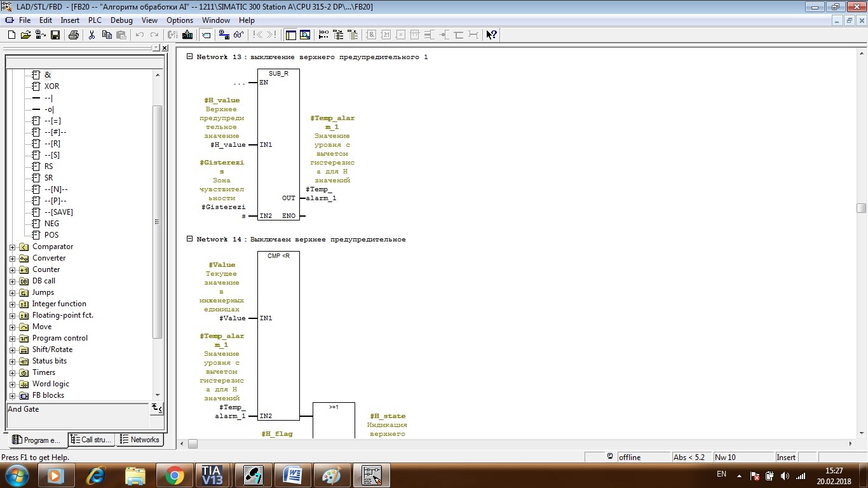Screen dimensions: 868x488
Task: Expand the Timers folder
Action: [x=12, y=372]
